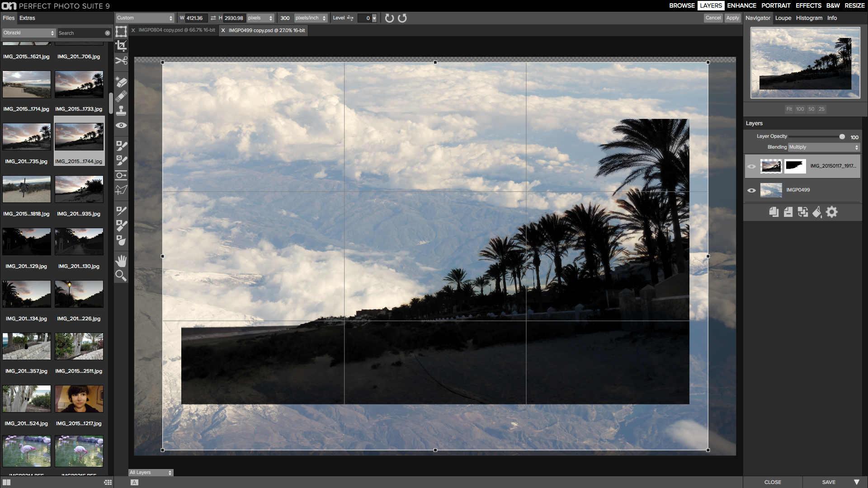Click the fill layer bucket icon
Image resolution: width=868 pixels, height=488 pixels.
(x=817, y=212)
